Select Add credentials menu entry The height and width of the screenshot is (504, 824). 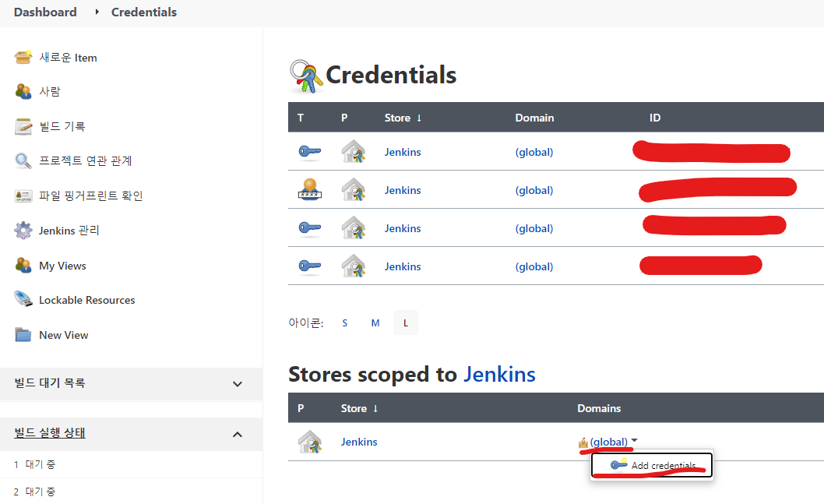click(x=652, y=465)
